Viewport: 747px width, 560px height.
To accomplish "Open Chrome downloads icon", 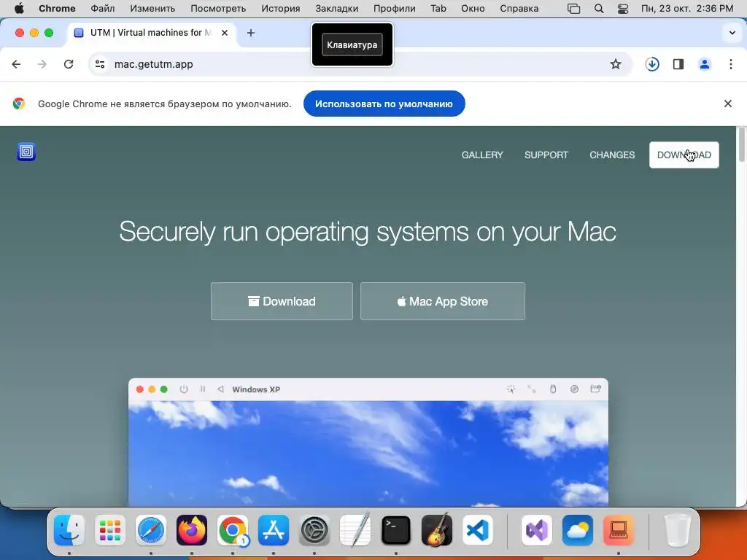I will coord(652,64).
